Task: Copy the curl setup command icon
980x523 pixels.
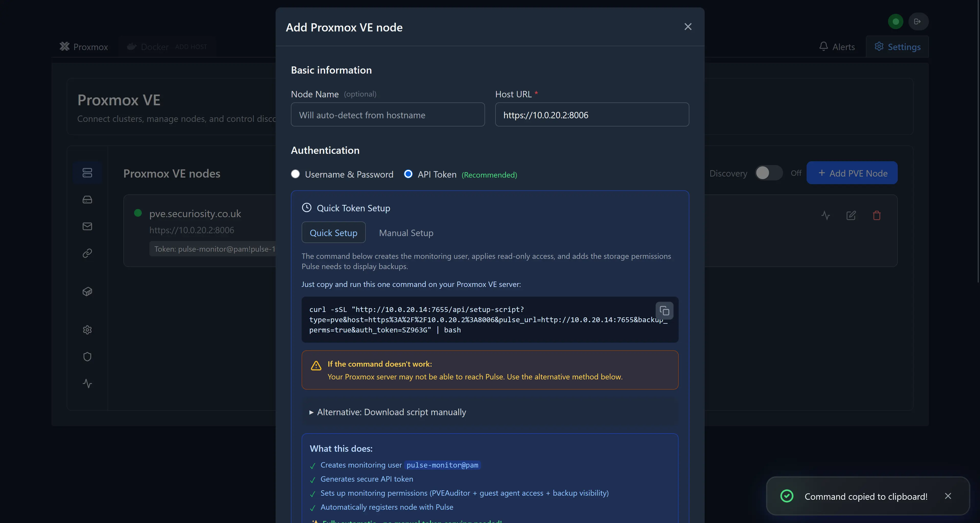Action: (x=664, y=311)
